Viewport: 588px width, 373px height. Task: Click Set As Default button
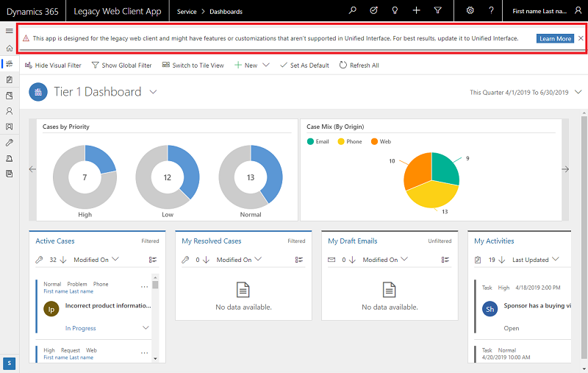click(305, 65)
